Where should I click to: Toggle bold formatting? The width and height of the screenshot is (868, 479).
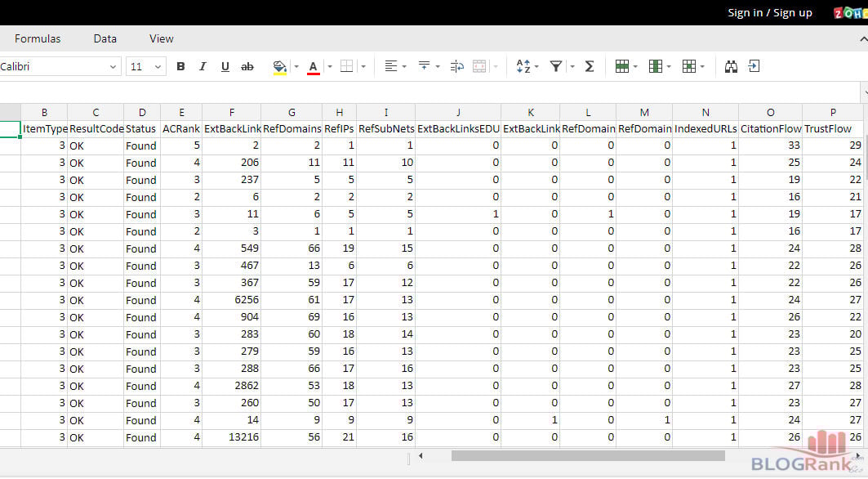pos(180,67)
